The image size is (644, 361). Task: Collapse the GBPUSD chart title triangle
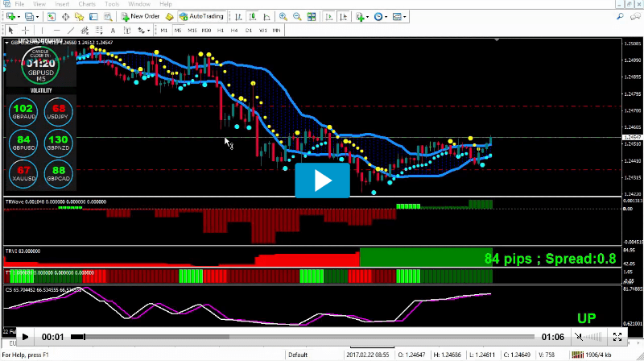6,43
